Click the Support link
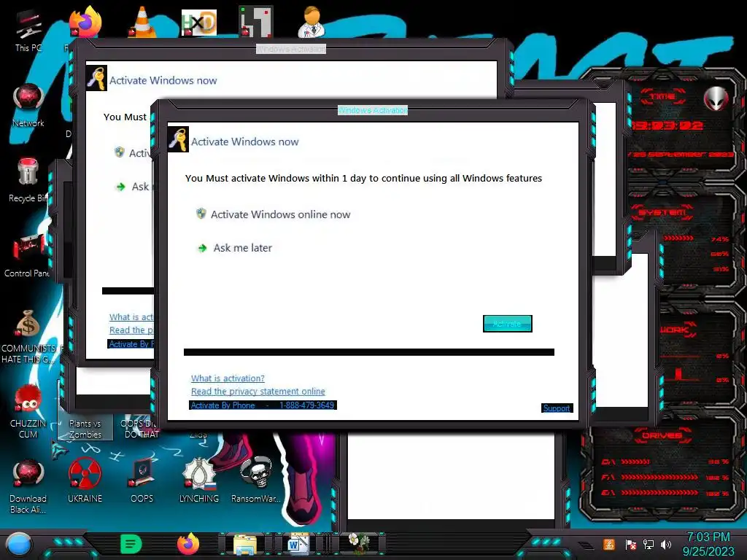Viewport: 747px width, 560px height. [x=557, y=408]
